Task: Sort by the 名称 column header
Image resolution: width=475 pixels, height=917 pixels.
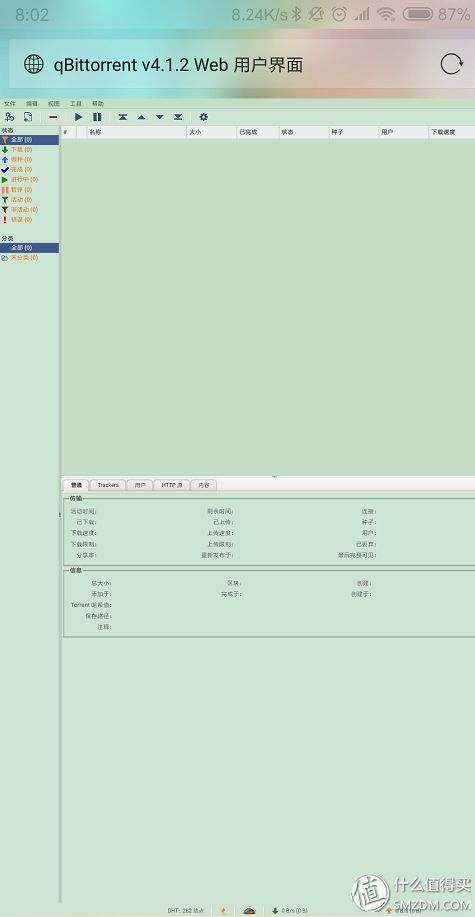Action: [136, 132]
